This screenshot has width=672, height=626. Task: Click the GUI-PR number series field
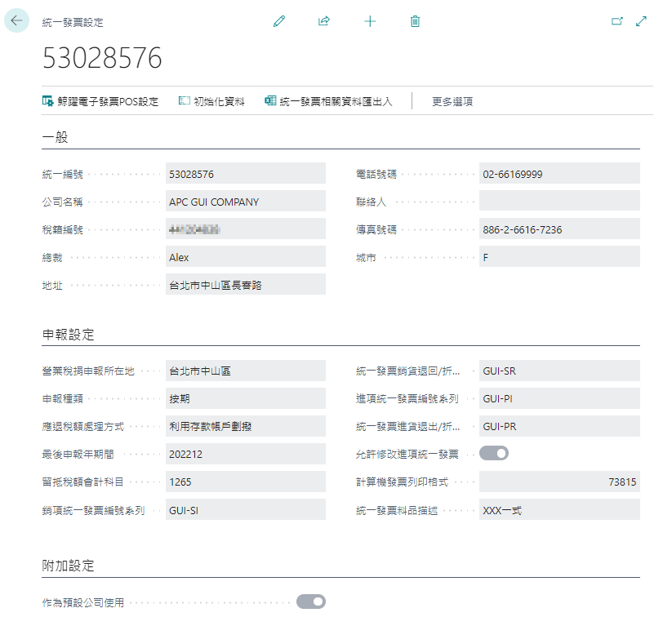click(x=559, y=426)
